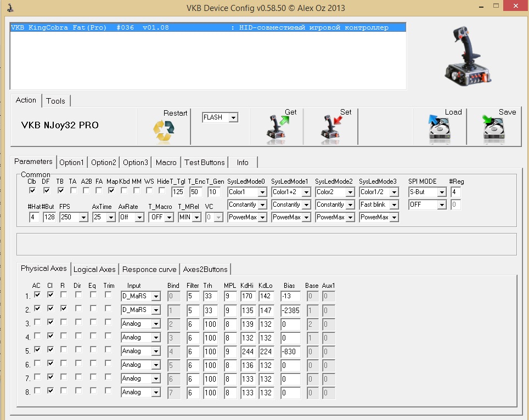529x420 pixels.
Task: Enable Dir checkbox for axis 4
Action: (78, 336)
